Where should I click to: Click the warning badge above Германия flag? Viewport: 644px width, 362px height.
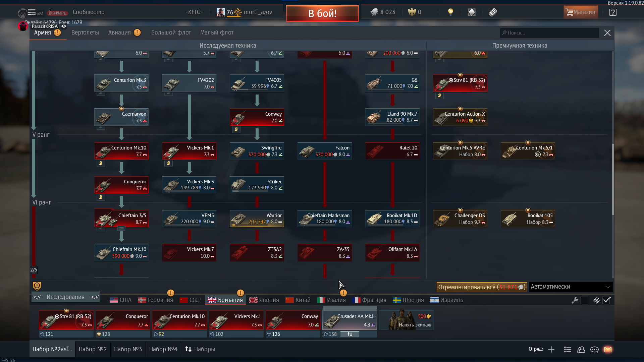click(x=170, y=293)
